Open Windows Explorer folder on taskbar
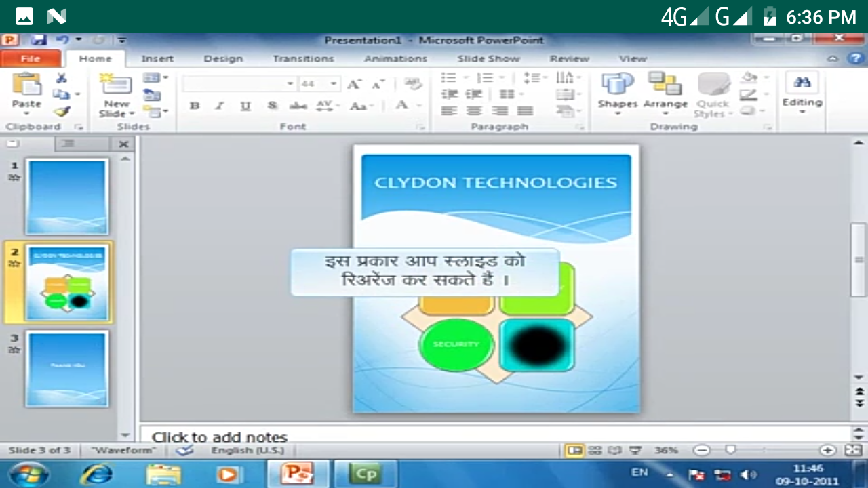 tap(163, 474)
